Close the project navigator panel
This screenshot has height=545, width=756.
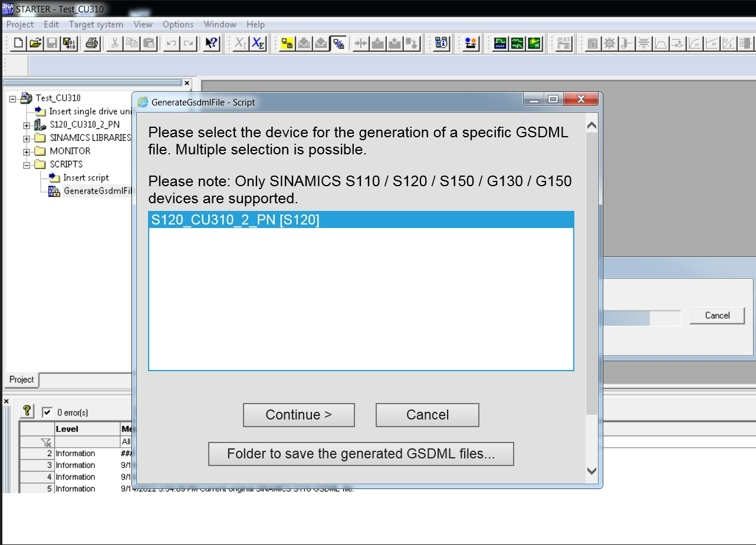pyautogui.click(x=187, y=83)
